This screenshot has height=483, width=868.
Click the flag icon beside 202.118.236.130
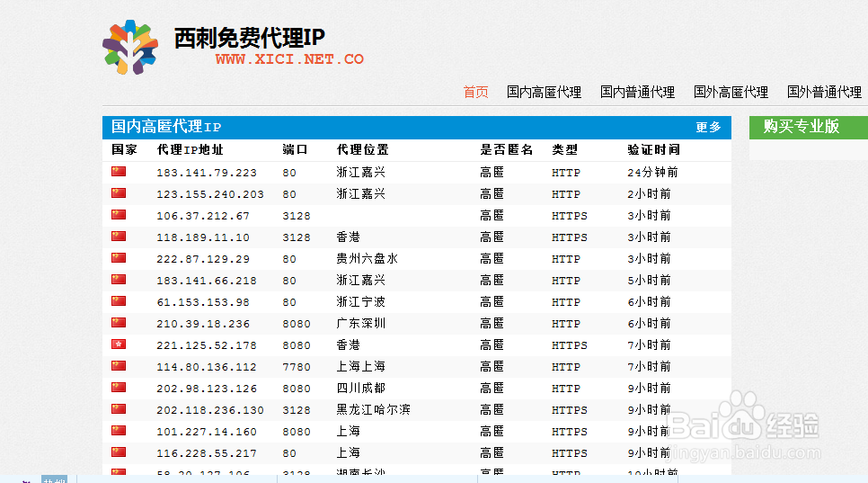coord(119,408)
